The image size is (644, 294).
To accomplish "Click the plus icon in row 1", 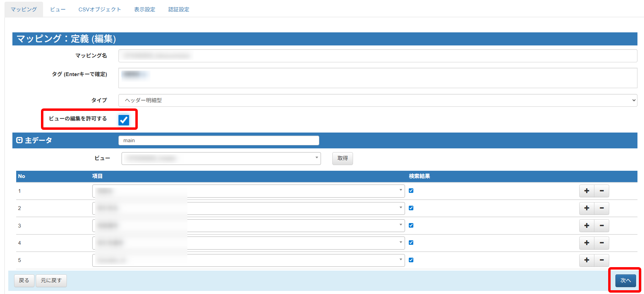I will 586,191.
